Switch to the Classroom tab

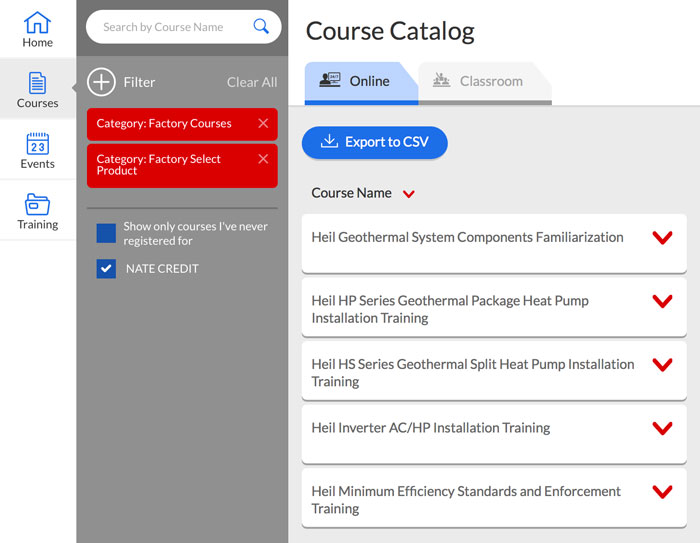485,83
